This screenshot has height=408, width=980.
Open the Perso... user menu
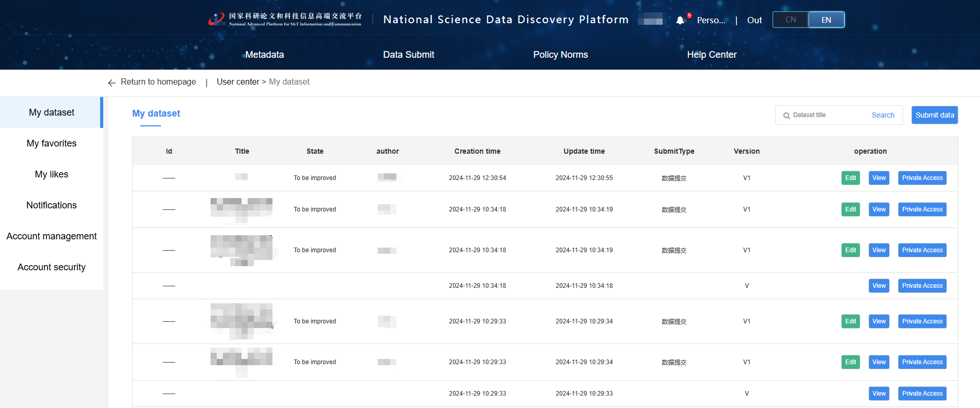click(x=711, y=20)
